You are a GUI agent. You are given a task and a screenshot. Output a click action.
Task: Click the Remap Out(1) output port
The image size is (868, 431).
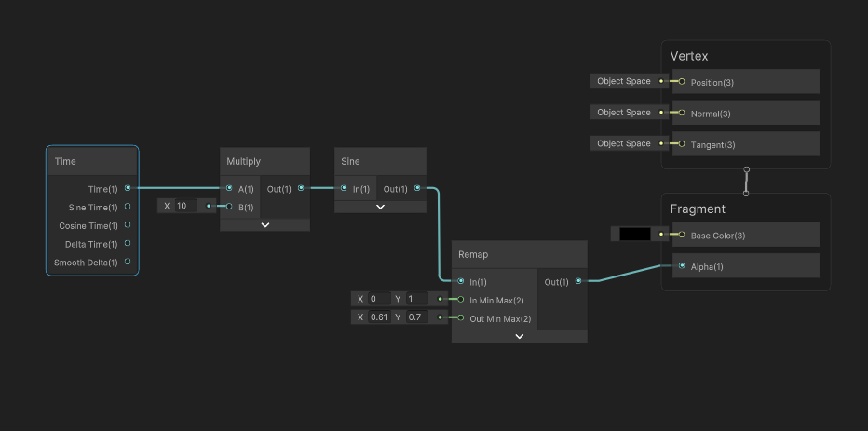578,281
